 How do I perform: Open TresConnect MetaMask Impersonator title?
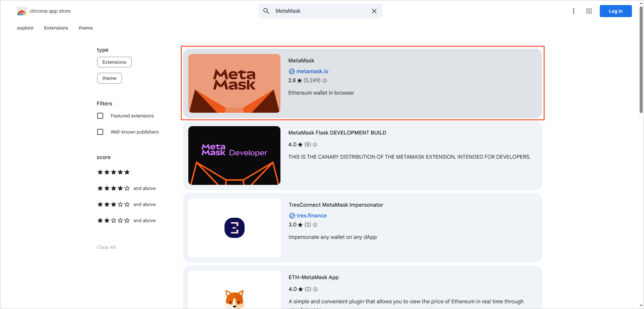[336, 205]
